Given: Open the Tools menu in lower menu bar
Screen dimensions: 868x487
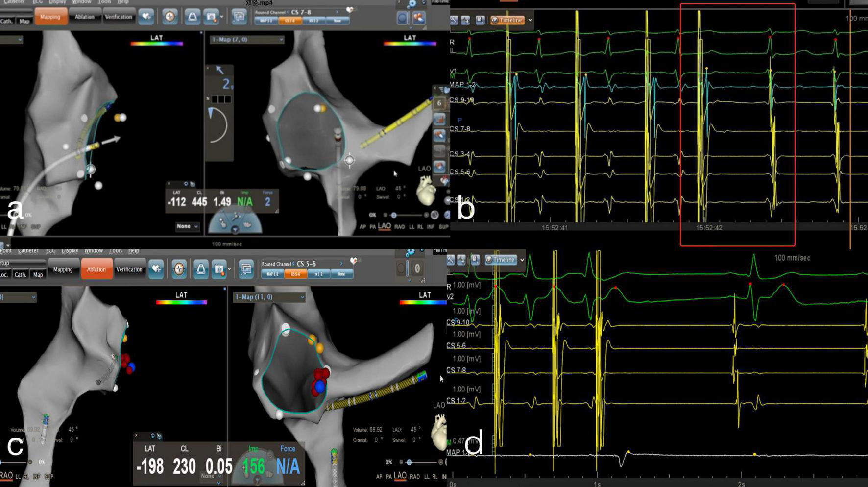Looking at the screenshot, I should (x=115, y=250).
